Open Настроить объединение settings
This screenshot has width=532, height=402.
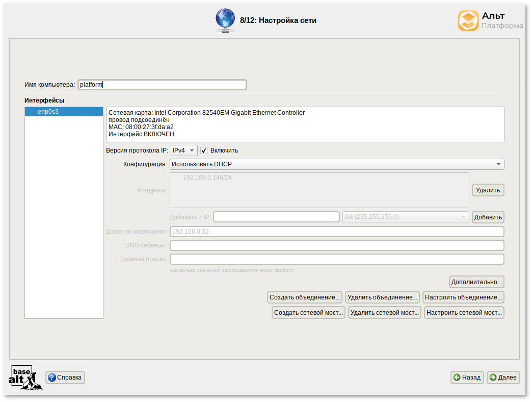click(463, 297)
